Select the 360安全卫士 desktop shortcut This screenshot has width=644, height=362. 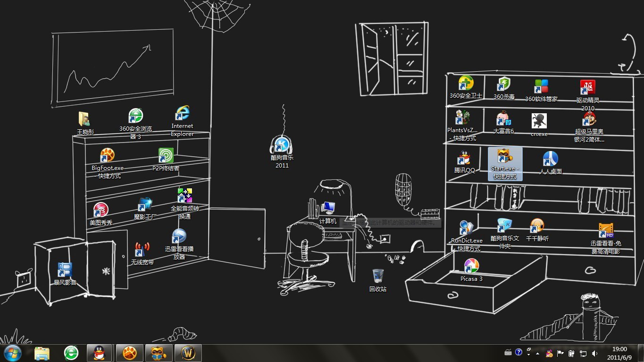pos(466,87)
